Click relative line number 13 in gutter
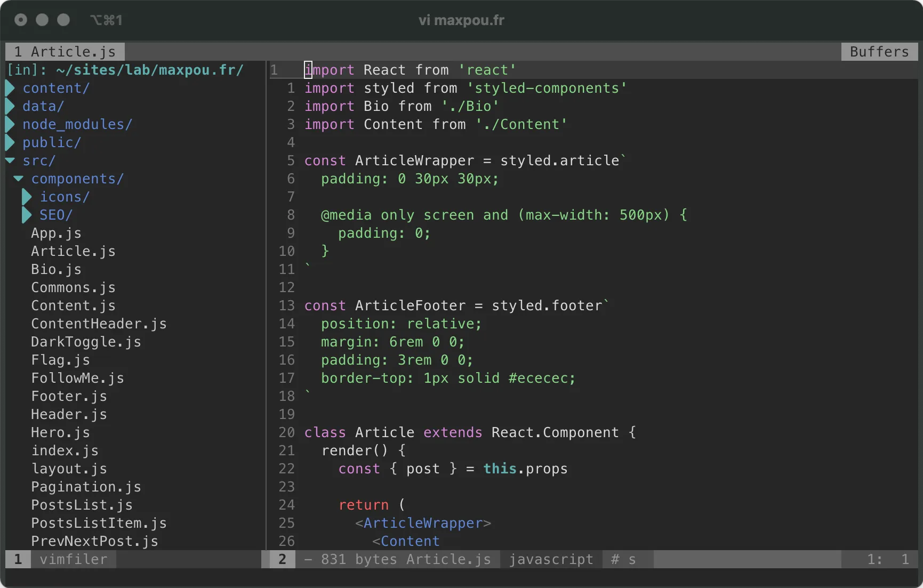 coord(286,305)
